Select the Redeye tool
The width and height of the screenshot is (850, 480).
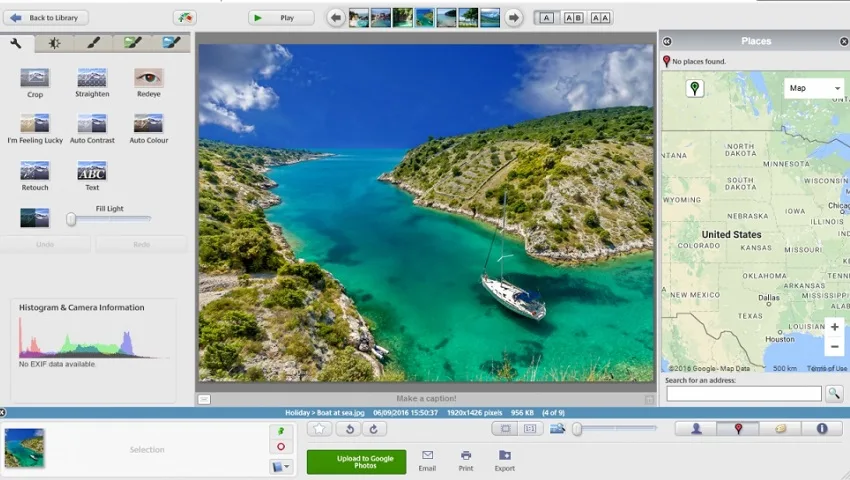click(x=149, y=82)
